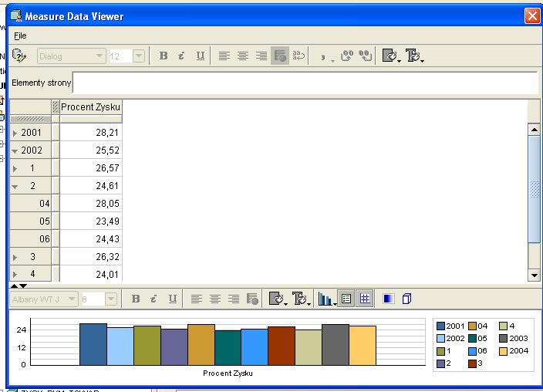Image resolution: width=543 pixels, height=392 pixels.
Task: Open the chart toolbar font color tool
Action: pos(302,299)
